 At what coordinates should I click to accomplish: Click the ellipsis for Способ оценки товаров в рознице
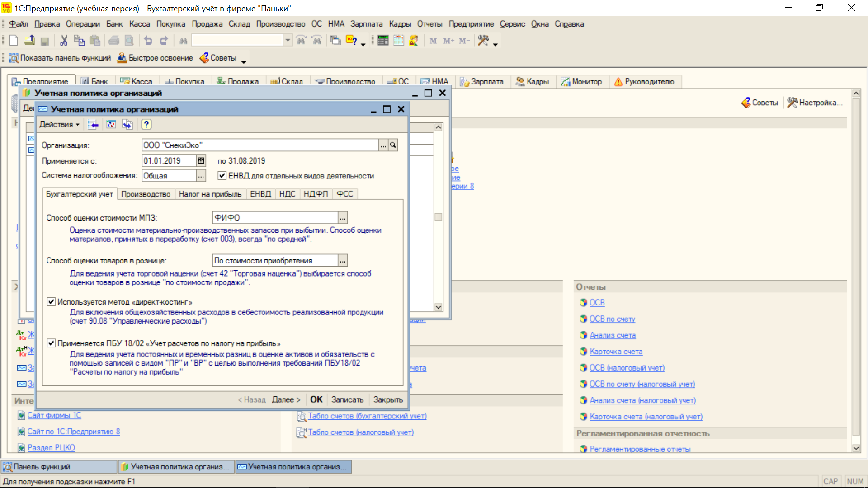tap(343, 261)
